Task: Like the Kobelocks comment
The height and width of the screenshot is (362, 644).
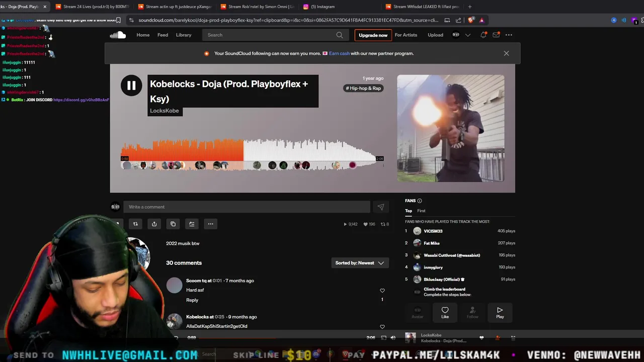Action: tap(382, 326)
